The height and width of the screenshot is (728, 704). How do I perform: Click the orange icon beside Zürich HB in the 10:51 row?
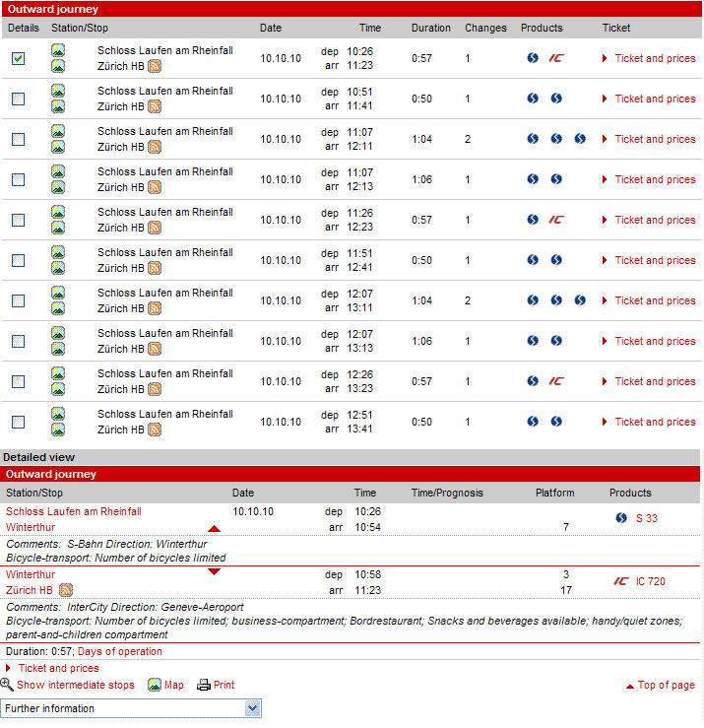pos(155,106)
